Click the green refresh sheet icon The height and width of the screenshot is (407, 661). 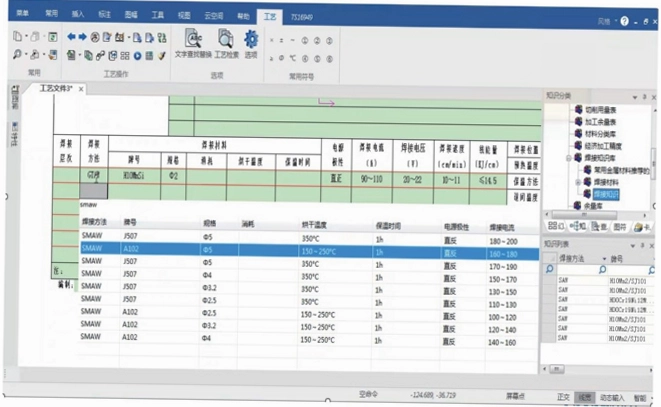pyautogui.click(x=53, y=37)
